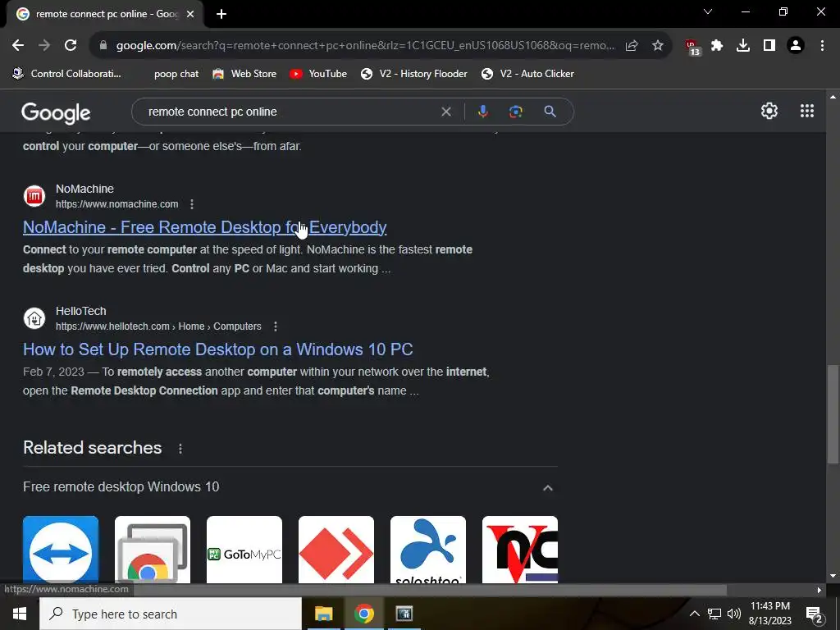This screenshot has height=630, width=840.
Task: Clear the search box with X
Action: [x=445, y=112]
